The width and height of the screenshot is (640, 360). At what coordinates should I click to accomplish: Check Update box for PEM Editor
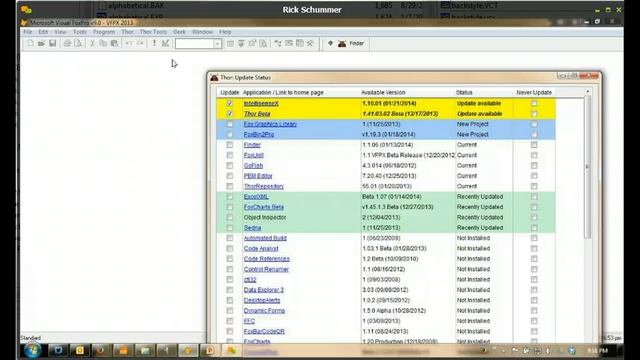[x=230, y=176]
